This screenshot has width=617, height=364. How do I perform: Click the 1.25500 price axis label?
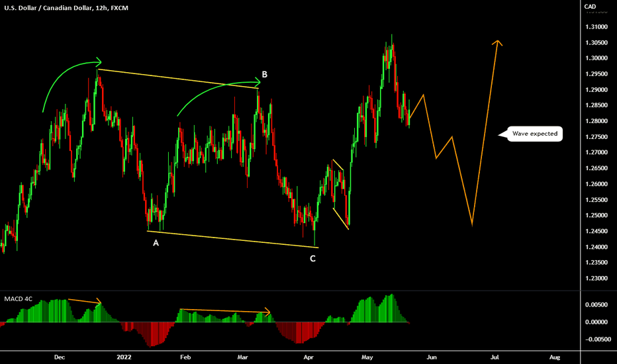click(x=596, y=200)
